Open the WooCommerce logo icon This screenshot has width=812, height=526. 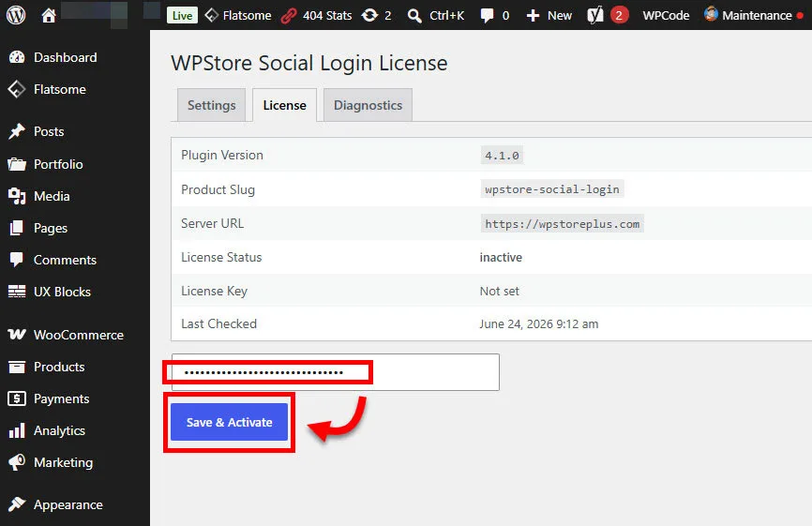click(17, 335)
